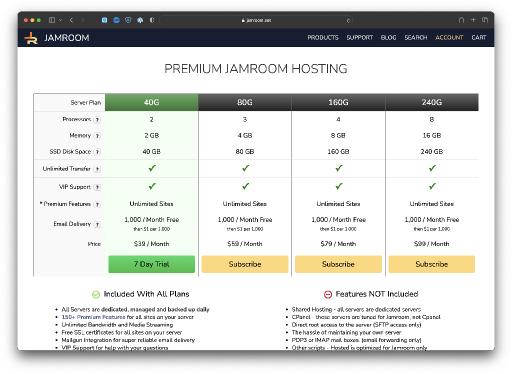Click the 240G VIP Support checkmark

[x=432, y=186]
